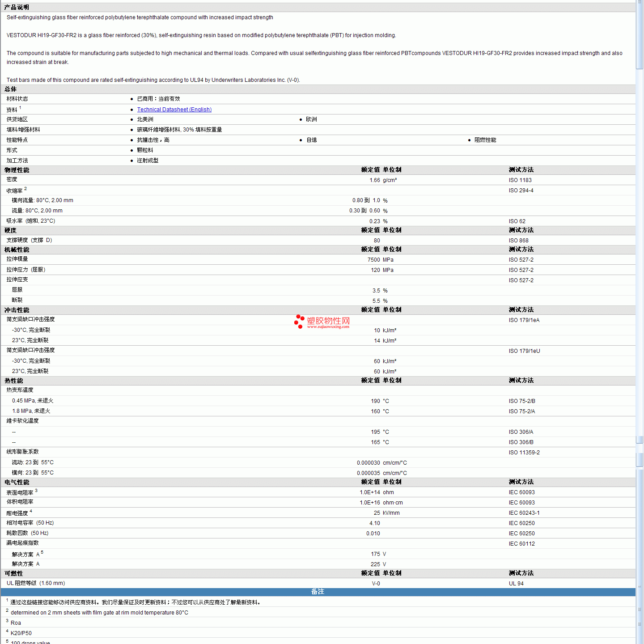Select the ISO 179/1eA test method
Viewport: 644px width, 644px height.
(524, 320)
